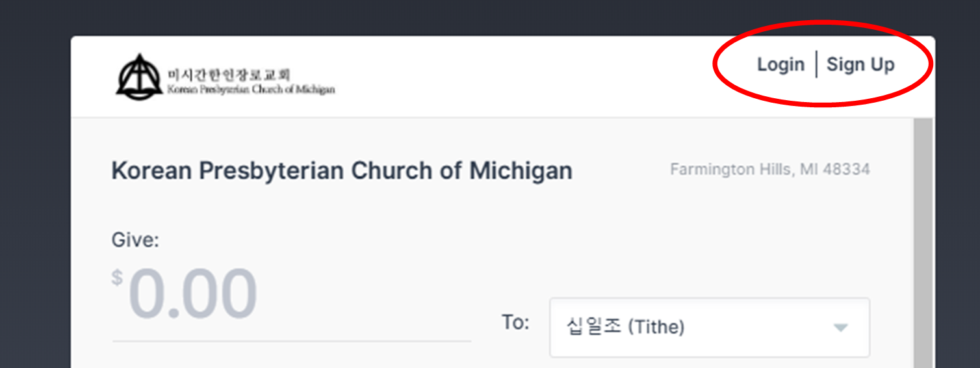The image size is (980, 368).
Task: Click the dollar sign before the amount
Action: coord(117,278)
